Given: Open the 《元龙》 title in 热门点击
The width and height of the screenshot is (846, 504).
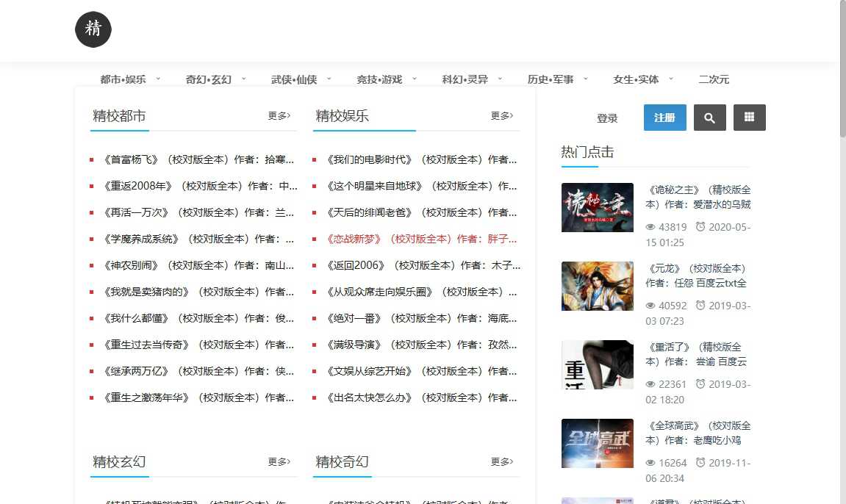Looking at the screenshot, I should (696, 276).
